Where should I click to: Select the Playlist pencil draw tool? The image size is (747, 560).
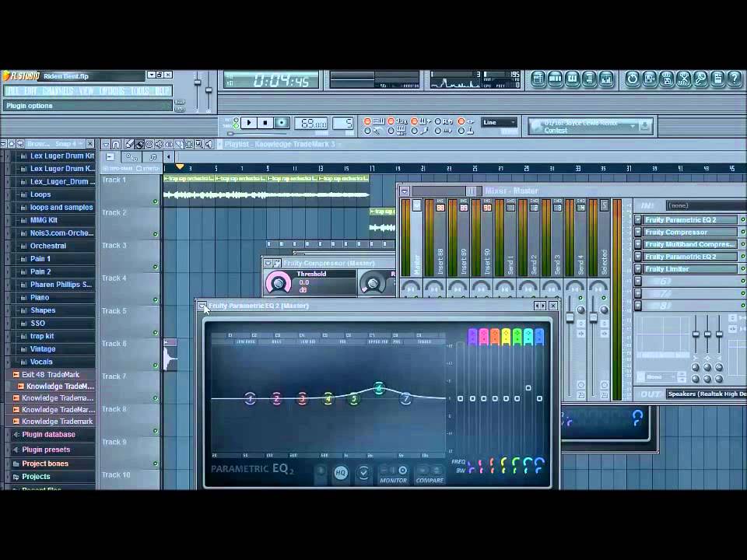(x=129, y=144)
